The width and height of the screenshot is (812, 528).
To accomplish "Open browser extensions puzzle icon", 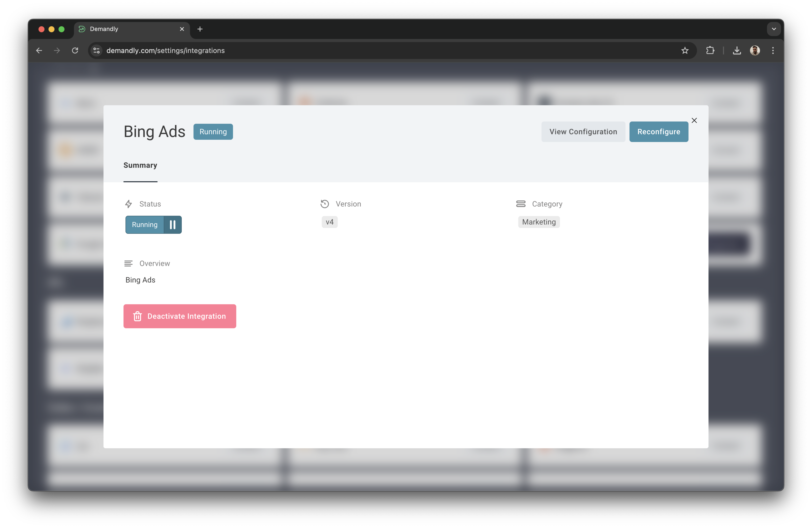I will 710,50.
